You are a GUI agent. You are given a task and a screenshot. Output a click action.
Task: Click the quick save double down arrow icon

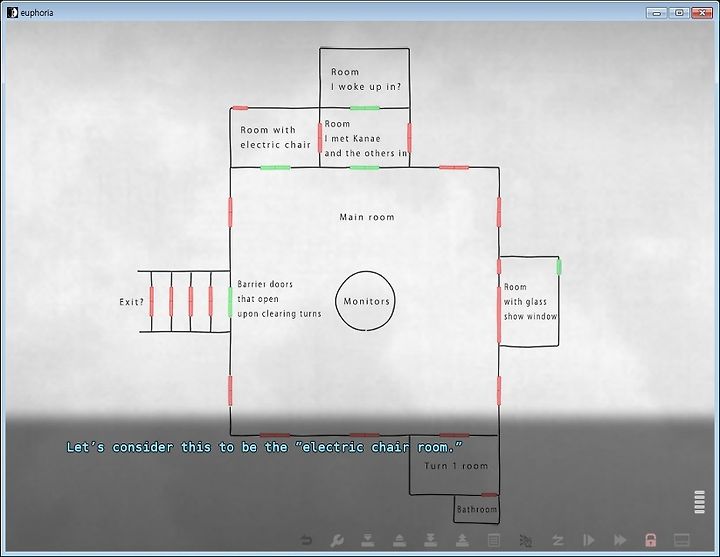(x=431, y=540)
